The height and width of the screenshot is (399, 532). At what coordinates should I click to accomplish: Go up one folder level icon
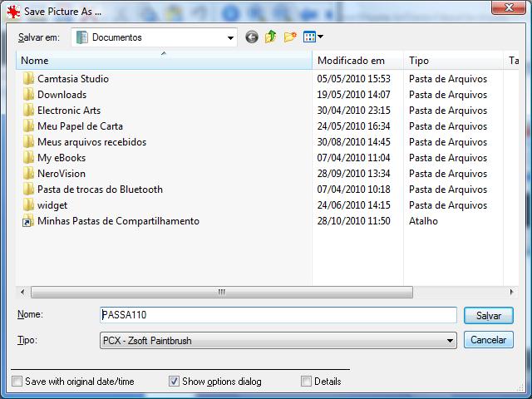(x=271, y=37)
